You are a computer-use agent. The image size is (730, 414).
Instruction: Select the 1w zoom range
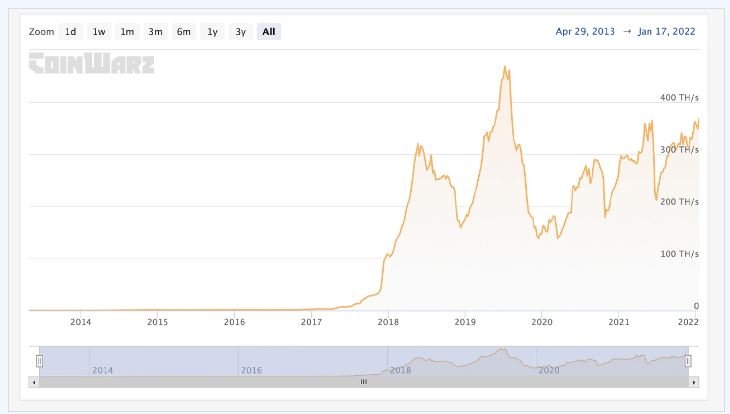point(99,32)
